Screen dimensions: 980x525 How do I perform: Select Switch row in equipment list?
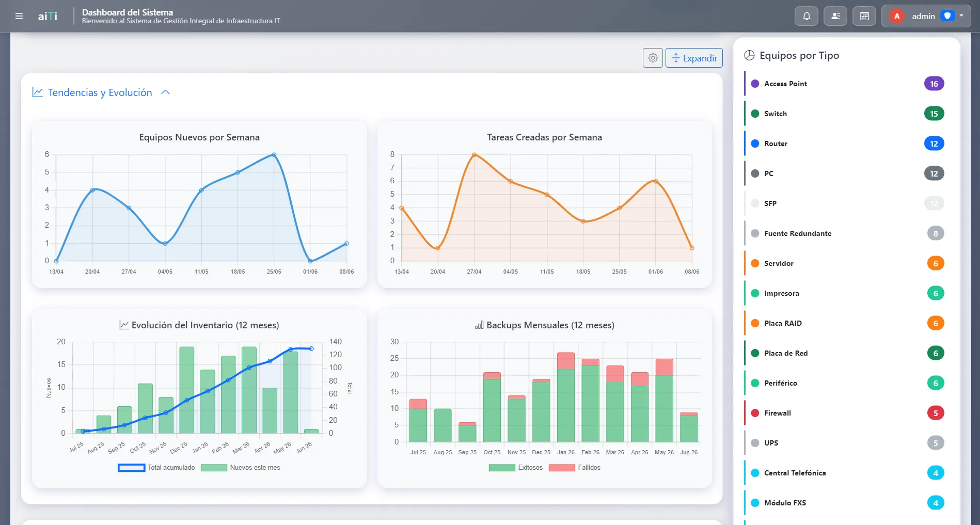[847, 114]
